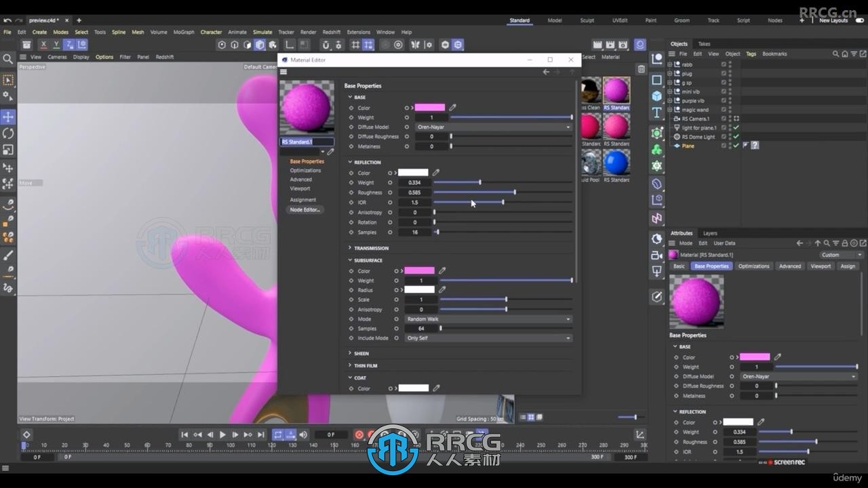This screenshot has width=868, height=488.
Task: Click the eyedropper beside Reflection Color
Action: (x=436, y=172)
